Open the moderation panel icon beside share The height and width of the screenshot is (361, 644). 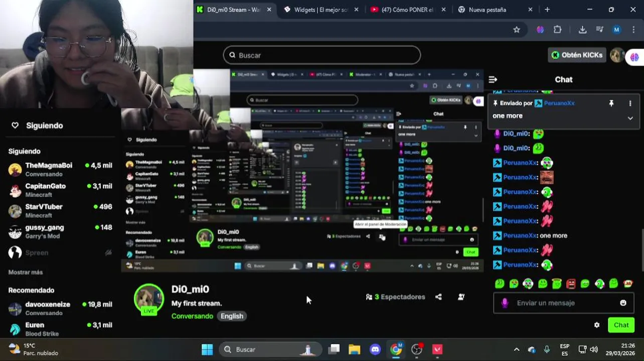(461, 297)
